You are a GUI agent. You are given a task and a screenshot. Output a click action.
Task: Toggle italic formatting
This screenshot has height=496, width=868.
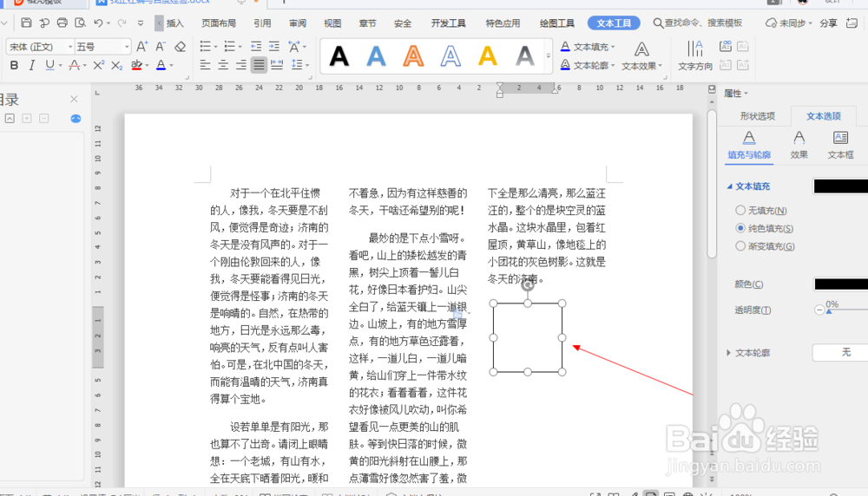(31, 65)
